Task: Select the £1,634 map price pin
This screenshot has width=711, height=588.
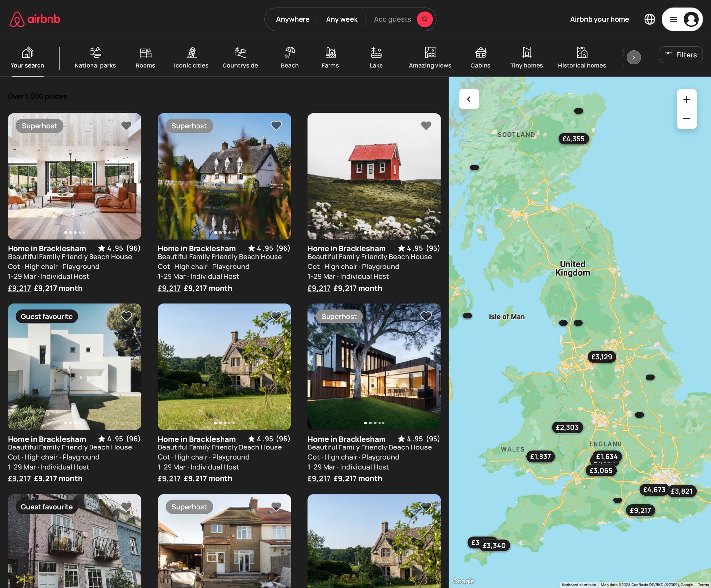Action: [607, 457]
